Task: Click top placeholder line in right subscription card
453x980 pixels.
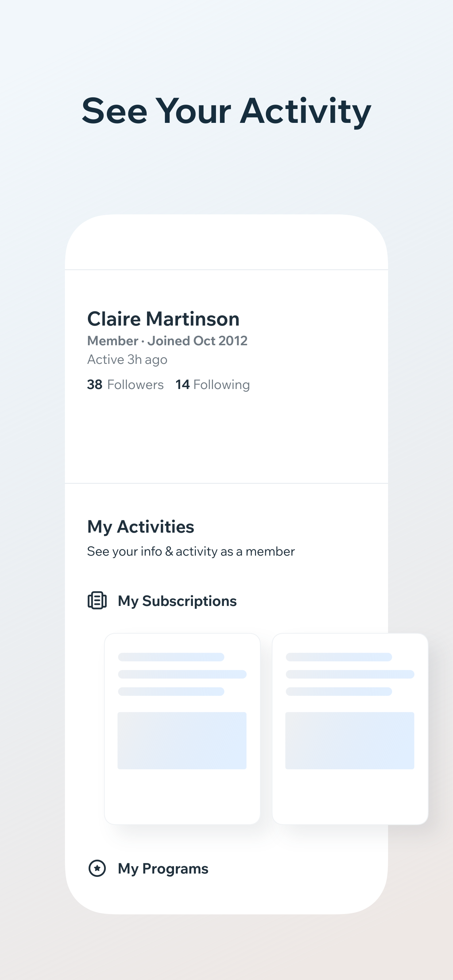Action: pyautogui.click(x=339, y=657)
